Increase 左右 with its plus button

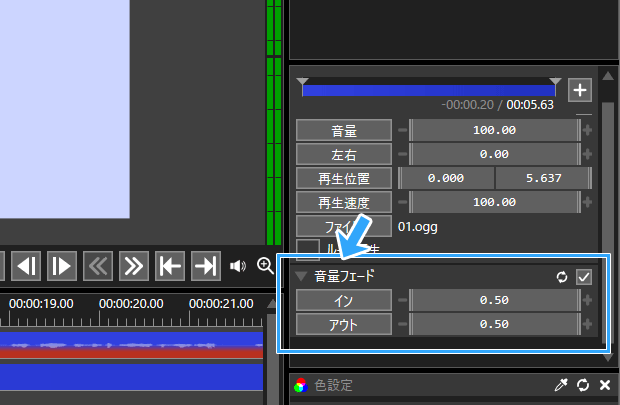(587, 154)
